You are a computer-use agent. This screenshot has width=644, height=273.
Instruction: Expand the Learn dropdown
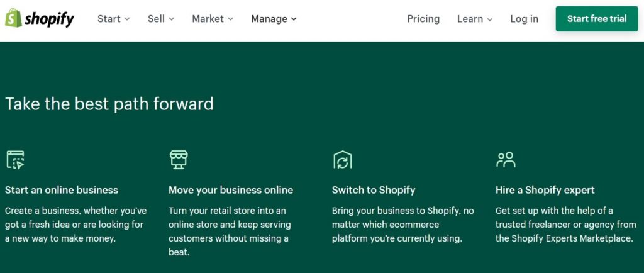[x=475, y=19]
